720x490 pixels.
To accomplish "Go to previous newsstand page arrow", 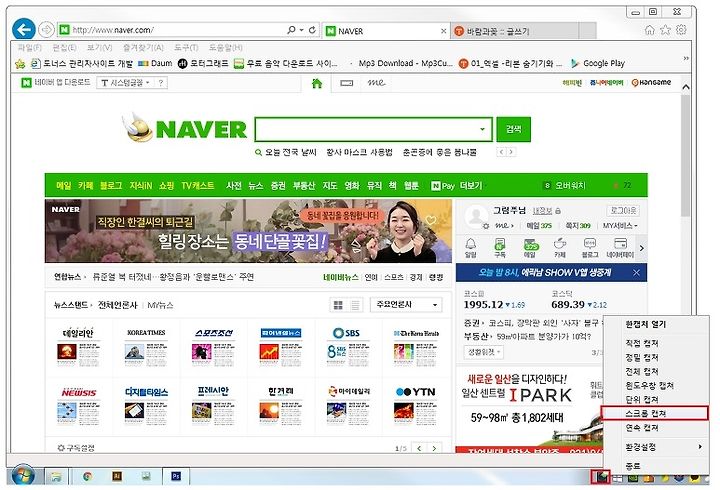I will [419, 448].
